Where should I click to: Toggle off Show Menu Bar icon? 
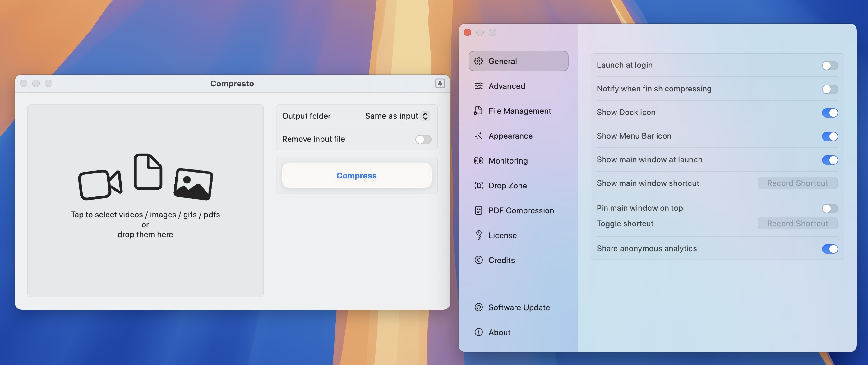point(829,136)
